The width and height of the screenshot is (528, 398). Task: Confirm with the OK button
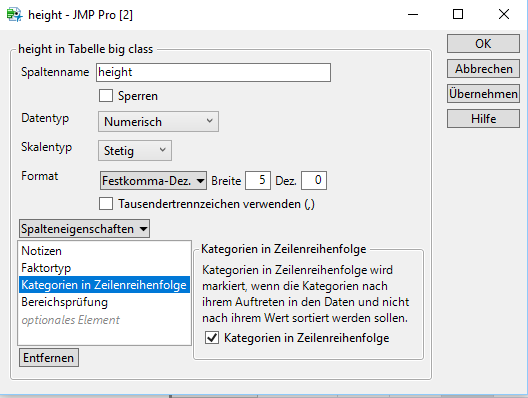click(483, 43)
